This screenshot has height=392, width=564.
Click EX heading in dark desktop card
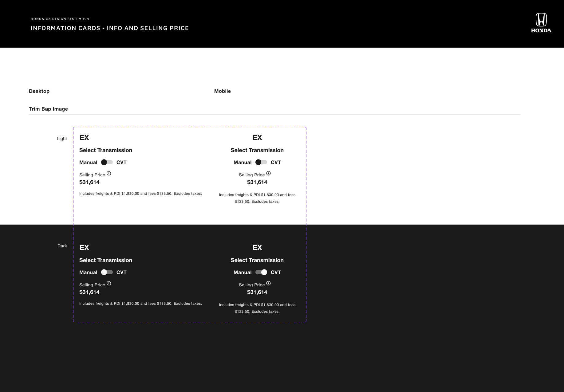pyautogui.click(x=84, y=248)
